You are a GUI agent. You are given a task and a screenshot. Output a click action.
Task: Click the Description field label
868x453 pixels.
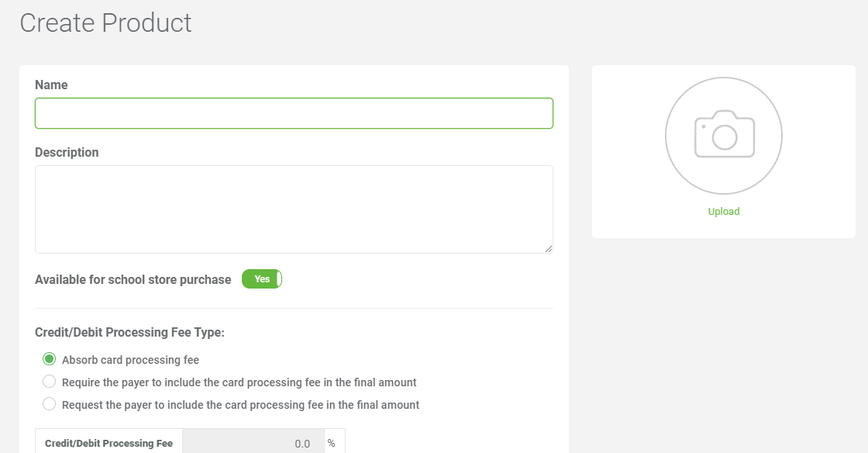(x=67, y=152)
